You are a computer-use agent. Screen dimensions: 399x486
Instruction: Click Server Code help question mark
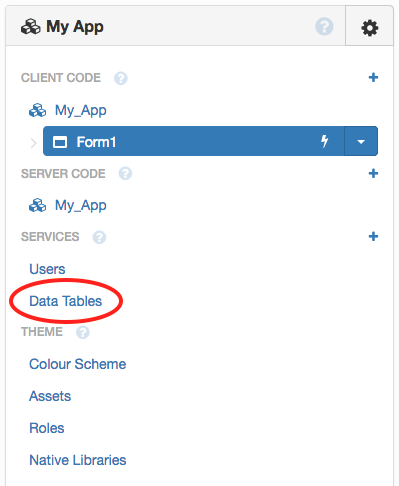click(125, 174)
